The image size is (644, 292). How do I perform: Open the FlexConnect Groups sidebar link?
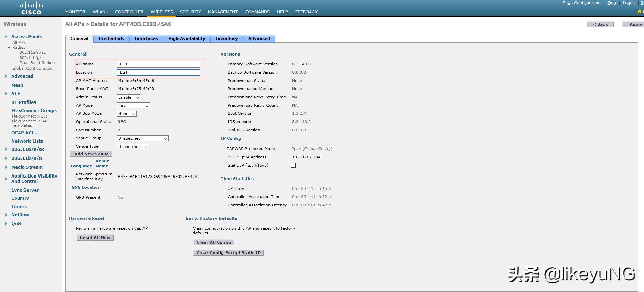click(x=34, y=110)
